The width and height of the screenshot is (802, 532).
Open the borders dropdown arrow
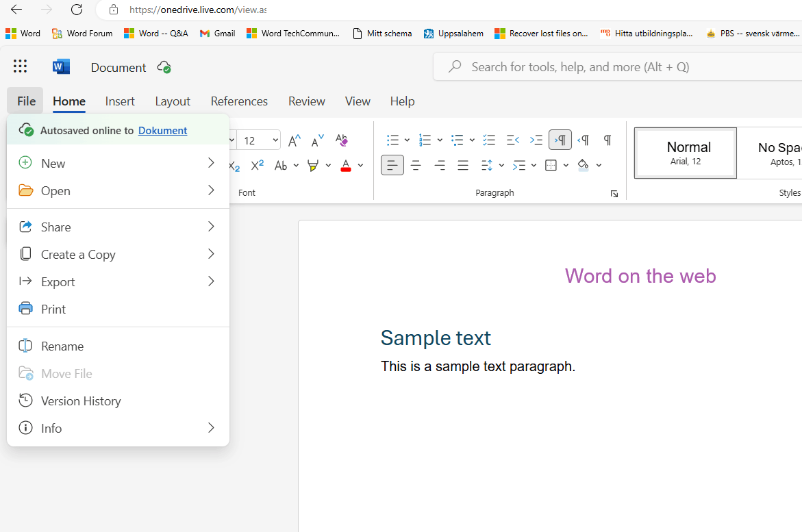566,165
